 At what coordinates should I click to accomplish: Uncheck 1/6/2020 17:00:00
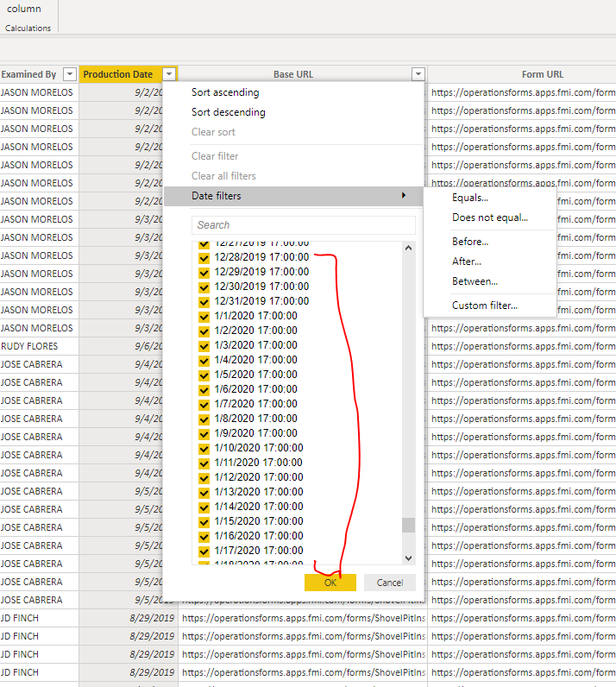(x=204, y=390)
